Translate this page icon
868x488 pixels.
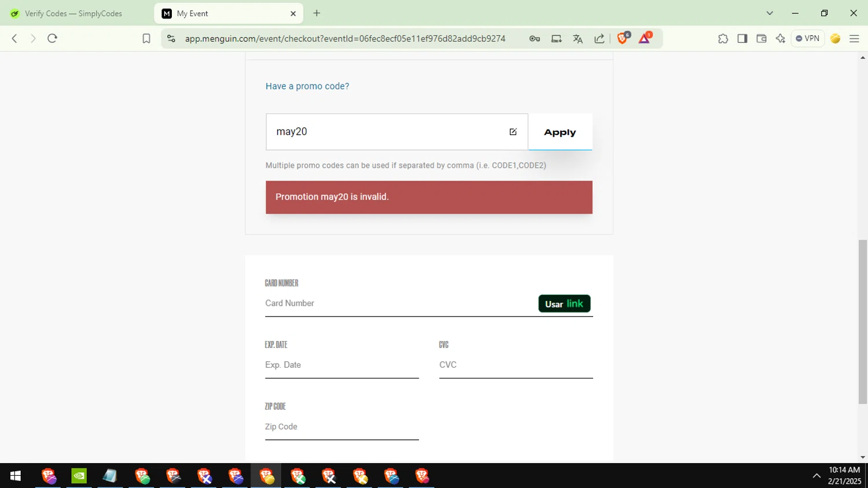(578, 38)
